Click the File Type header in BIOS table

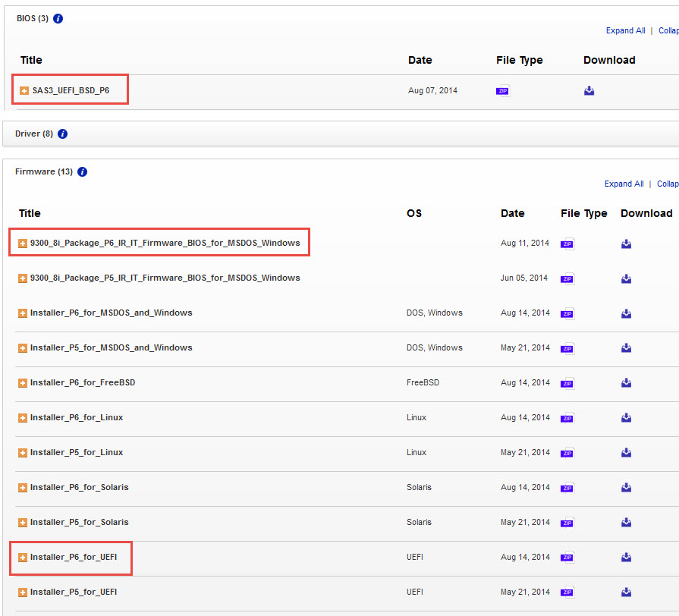(519, 61)
